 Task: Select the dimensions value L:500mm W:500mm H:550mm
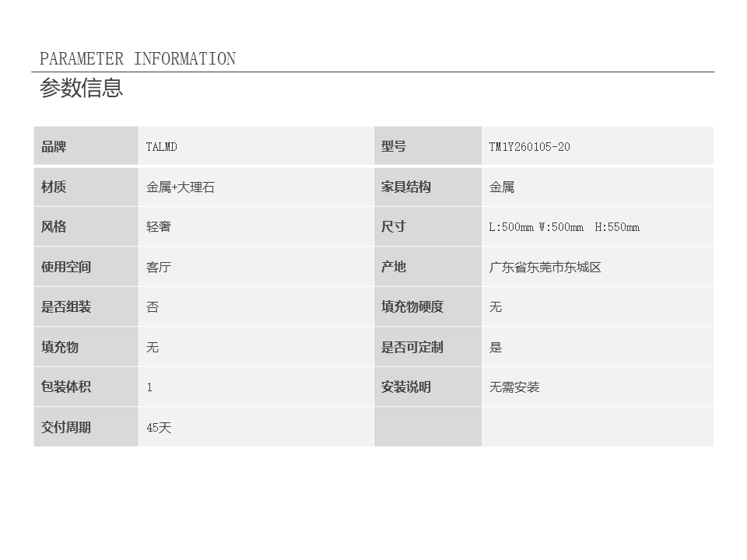[564, 227]
